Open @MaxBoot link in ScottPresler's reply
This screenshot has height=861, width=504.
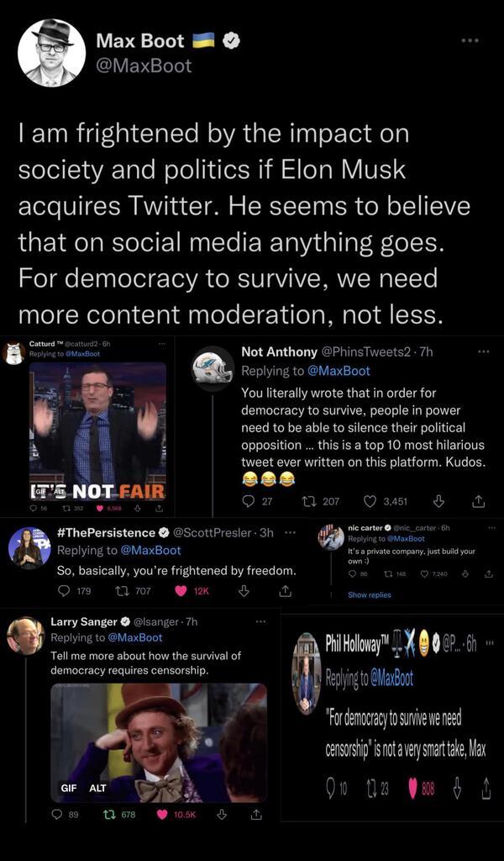[150, 550]
